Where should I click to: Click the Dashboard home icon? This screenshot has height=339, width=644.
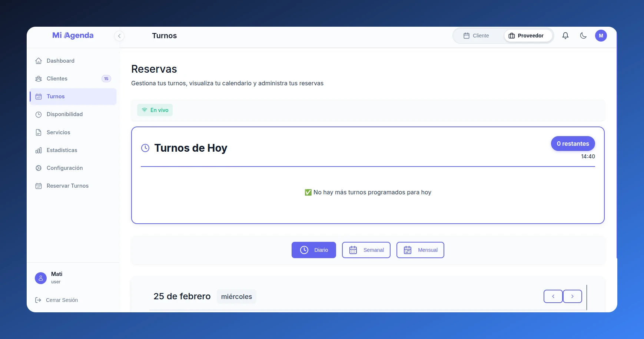click(39, 61)
